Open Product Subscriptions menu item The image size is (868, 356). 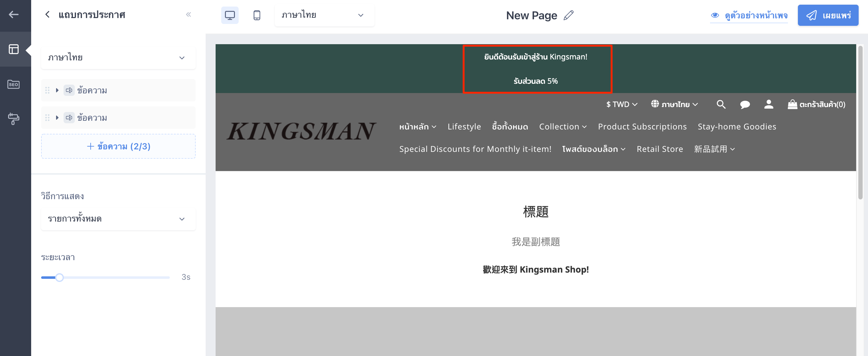(x=642, y=127)
